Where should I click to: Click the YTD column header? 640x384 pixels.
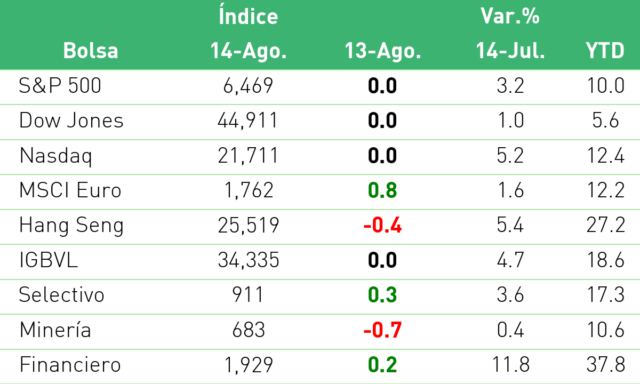[605, 51]
